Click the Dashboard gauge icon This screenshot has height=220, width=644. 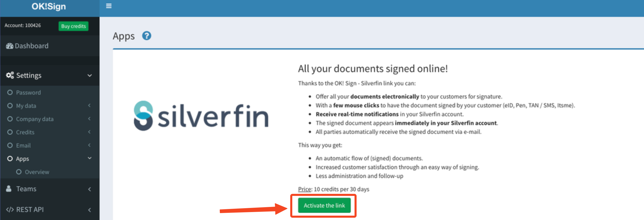click(9, 46)
